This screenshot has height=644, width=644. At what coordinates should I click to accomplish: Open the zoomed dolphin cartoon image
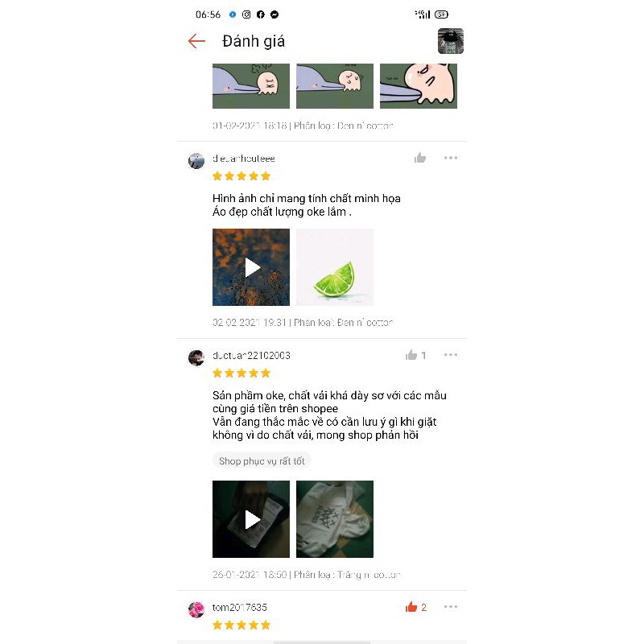point(419,86)
